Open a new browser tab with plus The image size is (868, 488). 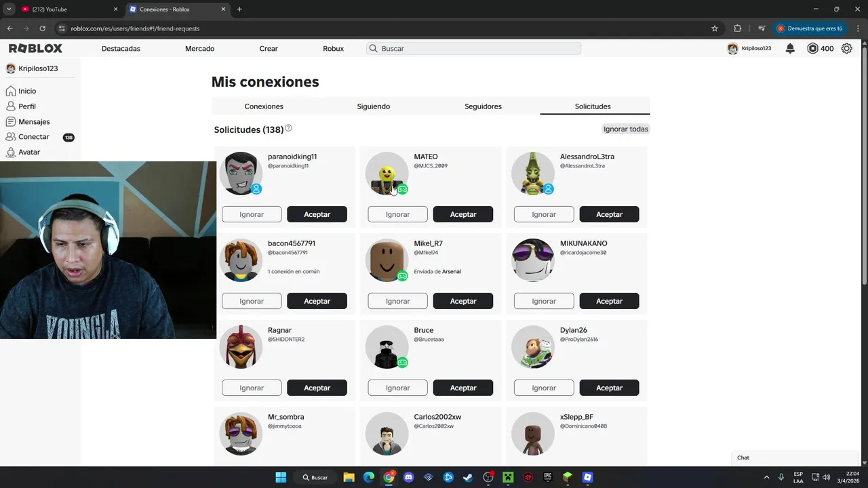click(x=239, y=9)
